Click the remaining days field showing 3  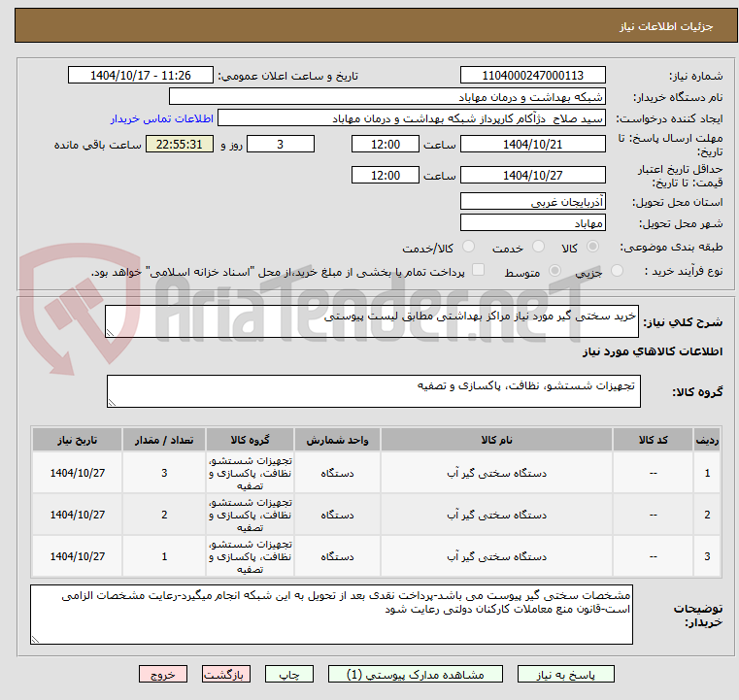pyautogui.click(x=281, y=144)
